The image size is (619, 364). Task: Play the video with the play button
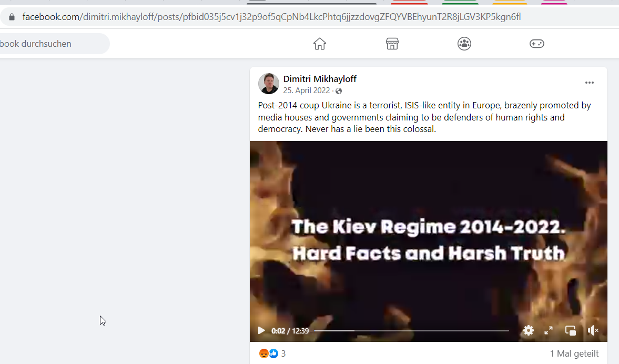pyautogui.click(x=261, y=330)
